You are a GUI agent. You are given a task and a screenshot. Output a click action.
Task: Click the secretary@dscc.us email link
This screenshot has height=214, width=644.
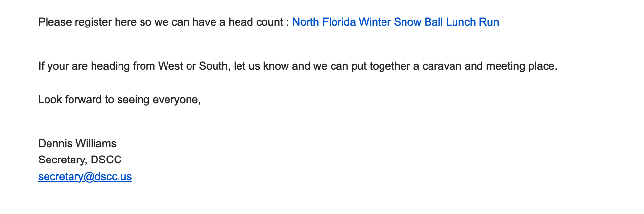click(85, 177)
